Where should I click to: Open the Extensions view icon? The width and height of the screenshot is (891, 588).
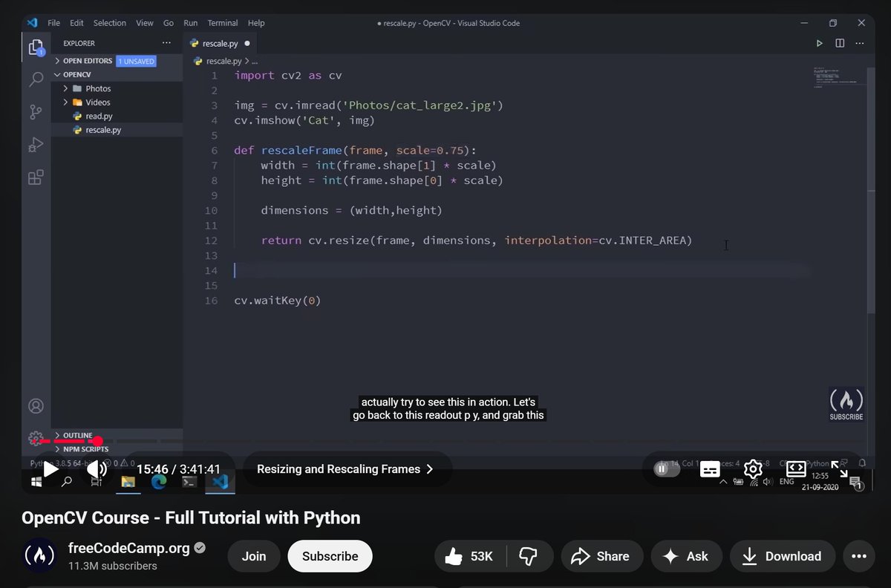click(36, 177)
